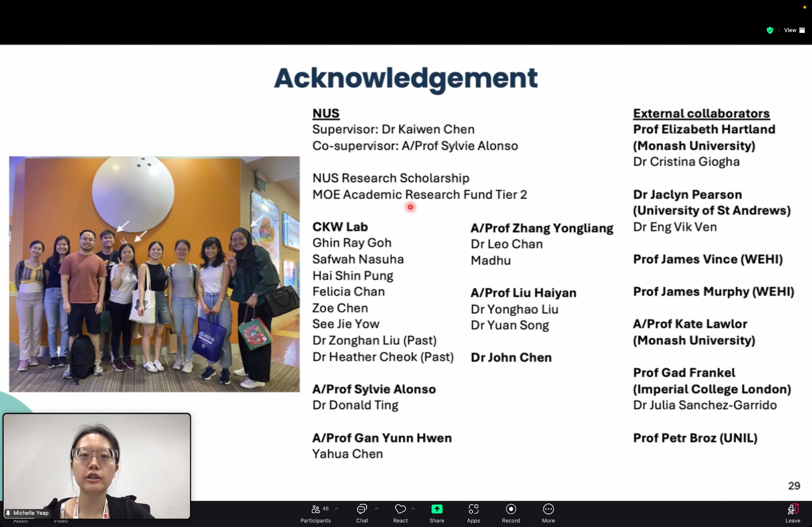
Task: Click the green encryption shield icon
Action: coord(770,30)
